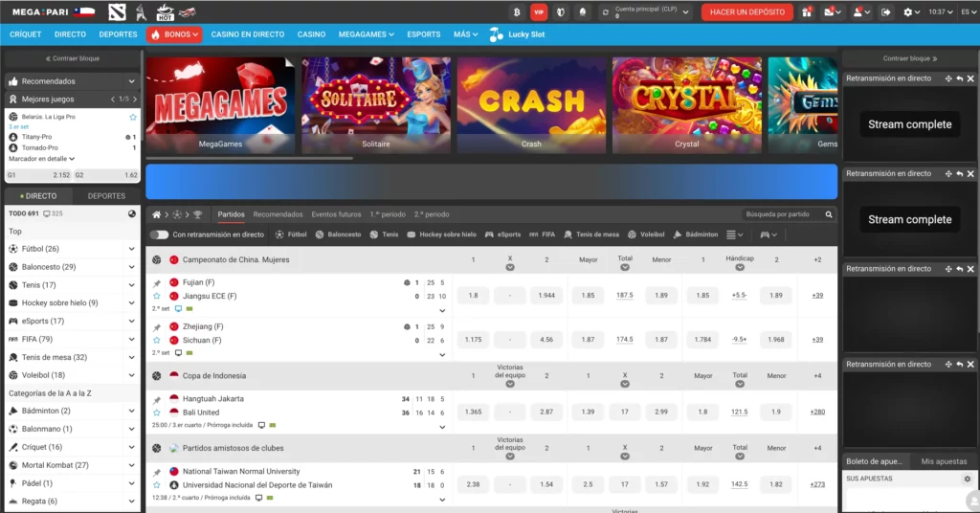Switch to the DEPORTES tab
Screen dimensions: 980x513
click(106, 196)
